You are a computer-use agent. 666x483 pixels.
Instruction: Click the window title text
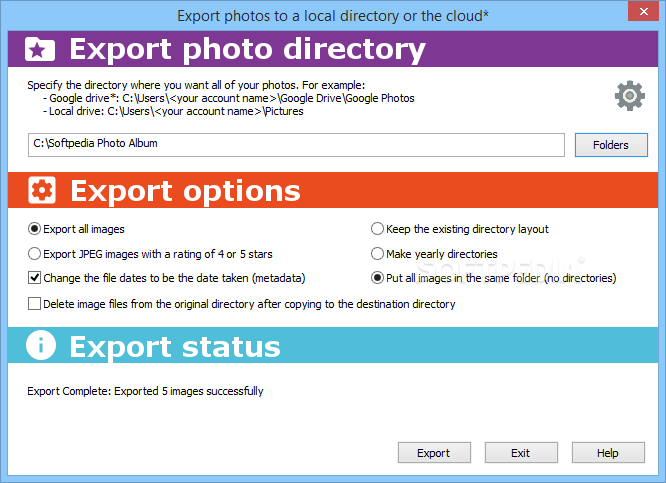[333, 16]
